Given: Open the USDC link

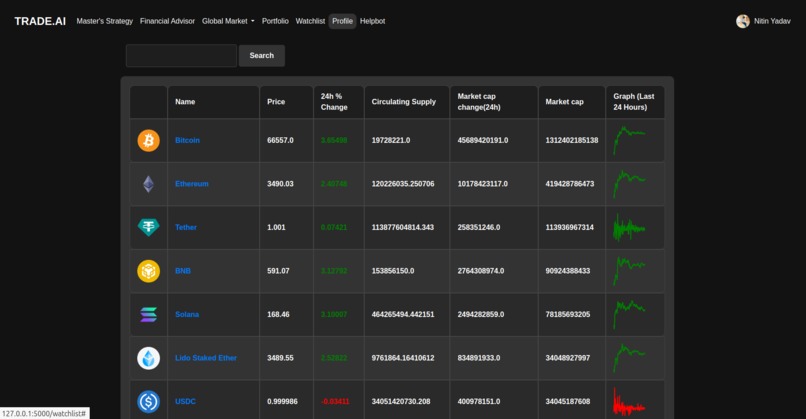Looking at the screenshot, I should coord(185,402).
